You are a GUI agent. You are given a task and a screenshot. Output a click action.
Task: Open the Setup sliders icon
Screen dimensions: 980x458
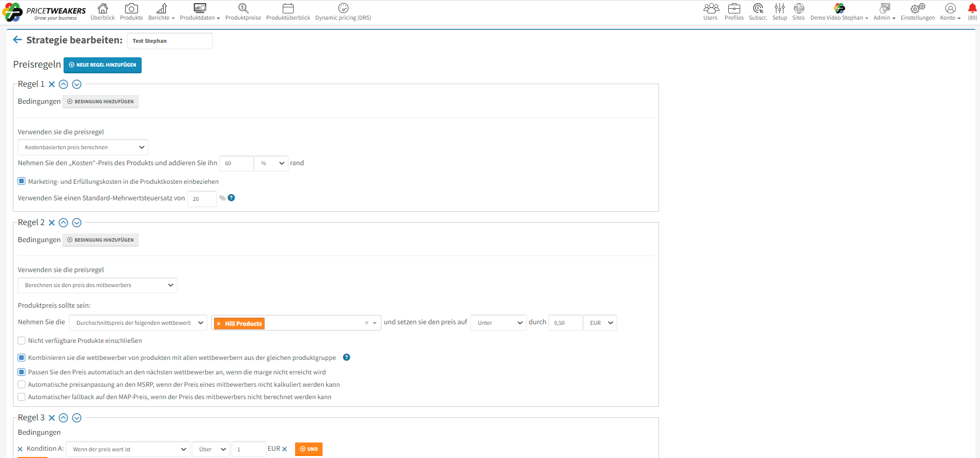click(x=779, y=12)
